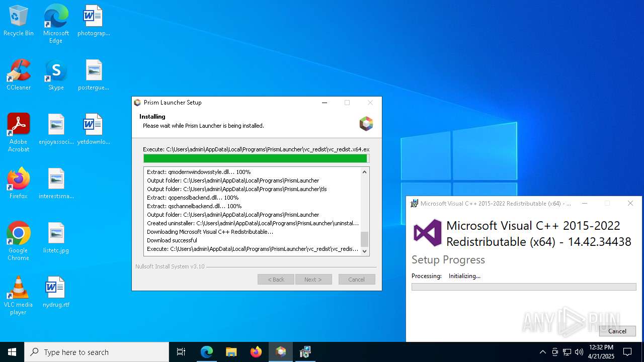
Task: Select the Google Chrome desktop shortcut
Action: (x=19, y=241)
